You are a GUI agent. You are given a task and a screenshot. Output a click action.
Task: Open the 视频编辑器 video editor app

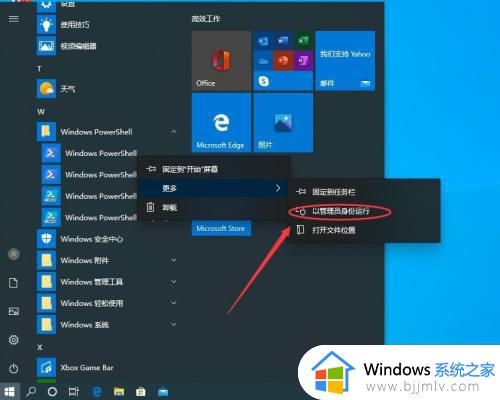[x=107, y=46]
